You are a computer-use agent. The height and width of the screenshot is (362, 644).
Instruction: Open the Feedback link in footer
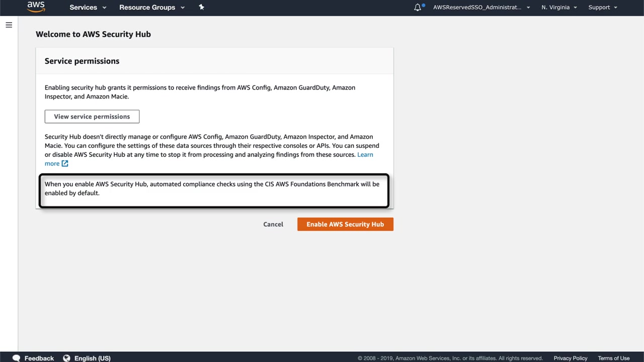(x=39, y=358)
